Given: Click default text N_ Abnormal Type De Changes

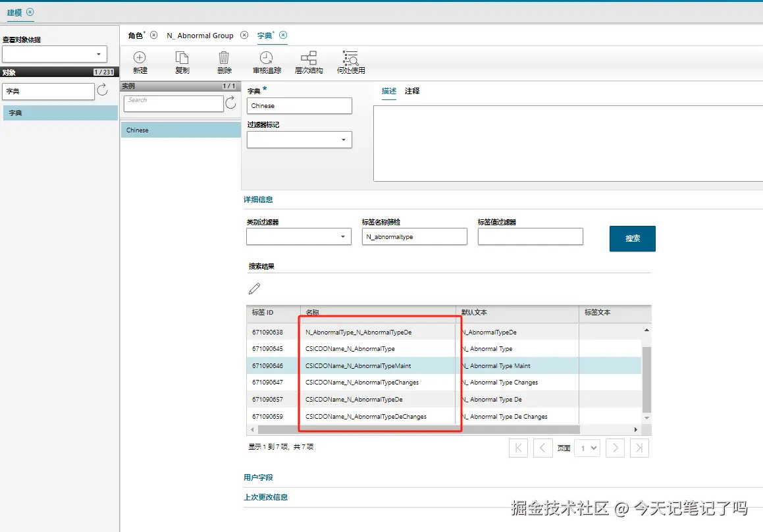Looking at the screenshot, I should tap(505, 417).
